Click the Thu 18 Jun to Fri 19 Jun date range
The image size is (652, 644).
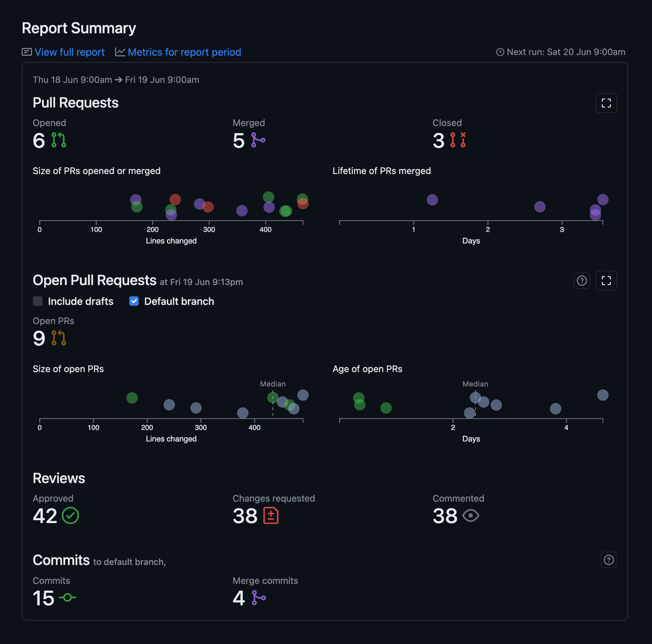coord(116,80)
